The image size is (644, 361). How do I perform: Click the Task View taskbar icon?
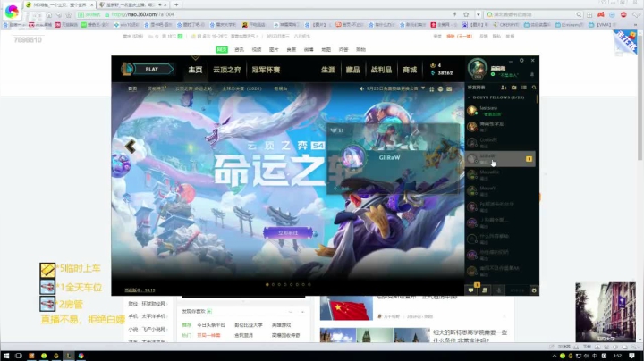[x=19, y=356]
